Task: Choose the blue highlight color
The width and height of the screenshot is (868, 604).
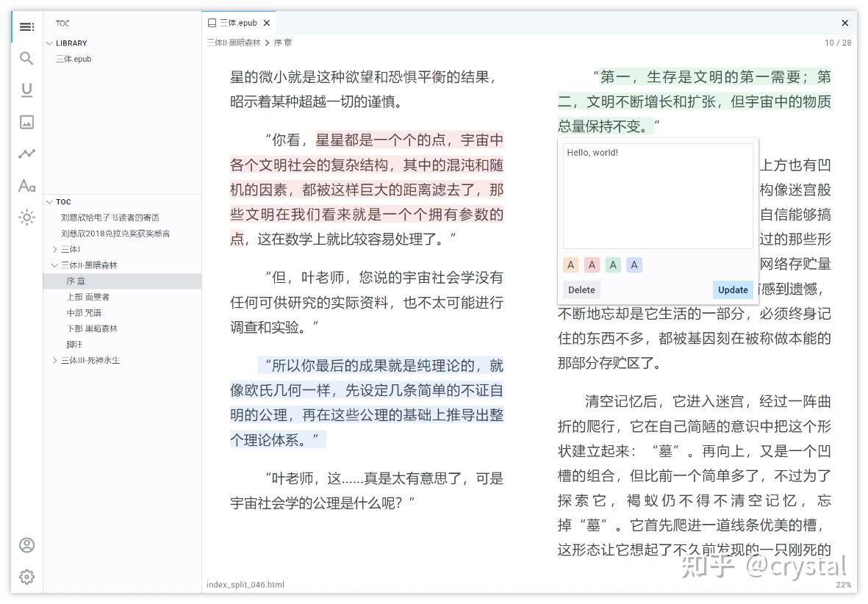Action: 634,265
